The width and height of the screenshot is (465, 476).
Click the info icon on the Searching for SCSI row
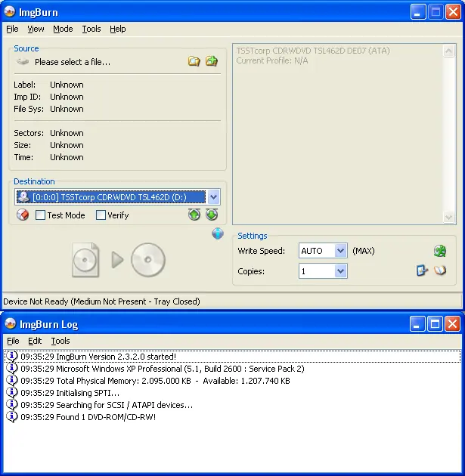pyautogui.click(x=12, y=405)
